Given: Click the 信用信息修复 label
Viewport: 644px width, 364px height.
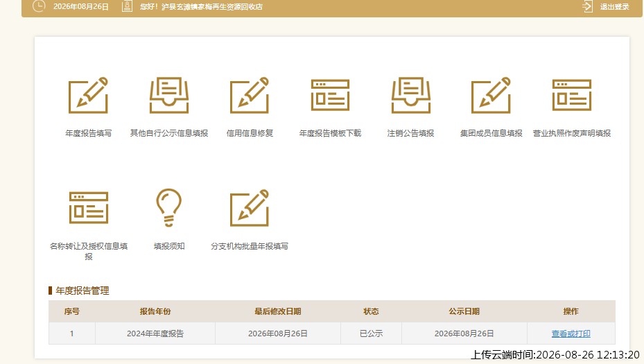Looking at the screenshot, I should point(250,133).
